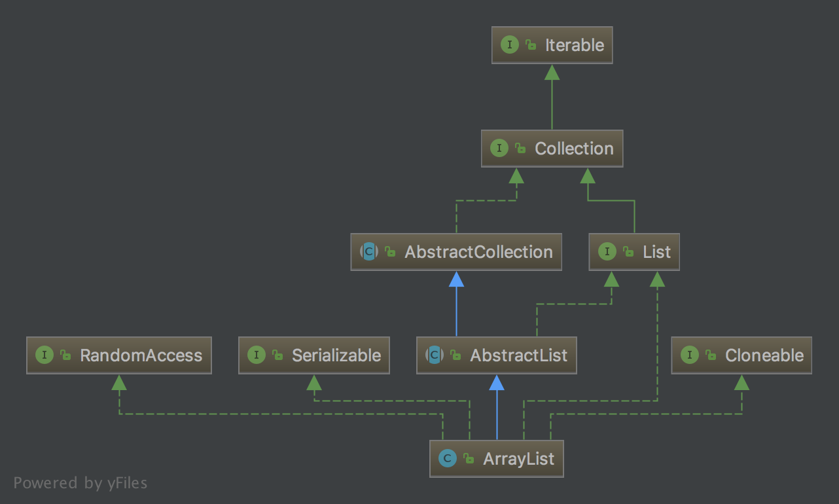The width and height of the screenshot is (839, 504).
Task: Click the Powered by yFiles watermark
Action: coord(80,483)
